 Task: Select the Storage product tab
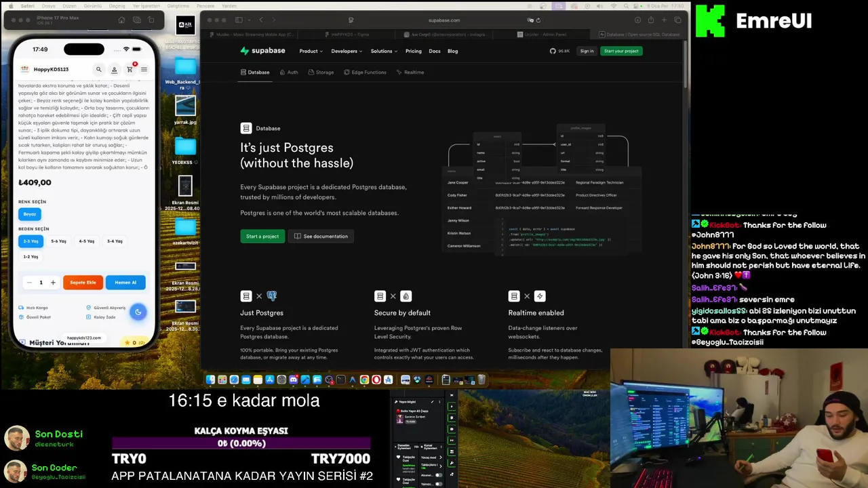[321, 72]
